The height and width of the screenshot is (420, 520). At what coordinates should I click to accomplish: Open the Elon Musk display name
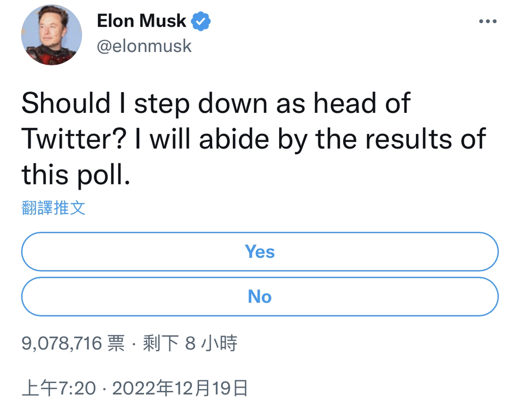pyautogui.click(x=141, y=21)
